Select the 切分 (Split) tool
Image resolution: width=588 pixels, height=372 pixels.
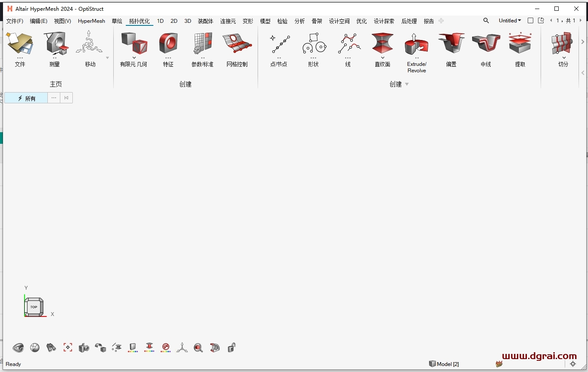[x=563, y=43]
